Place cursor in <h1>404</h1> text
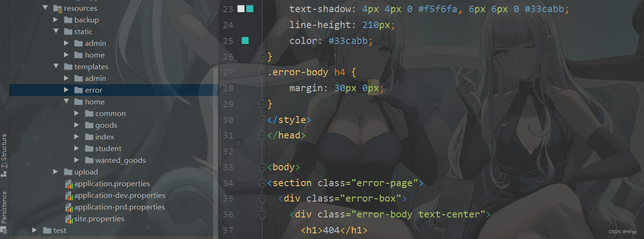Image resolution: width=644 pixels, height=239 pixels. point(334,230)
